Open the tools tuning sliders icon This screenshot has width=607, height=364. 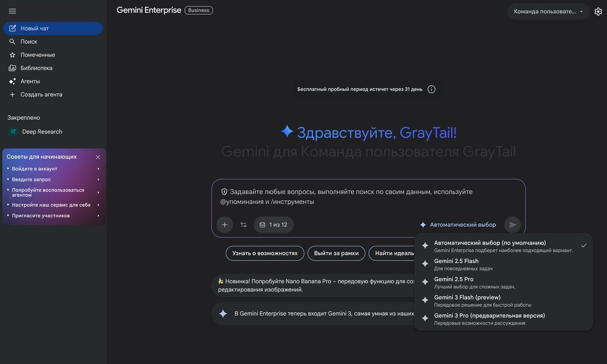(243, 224)
